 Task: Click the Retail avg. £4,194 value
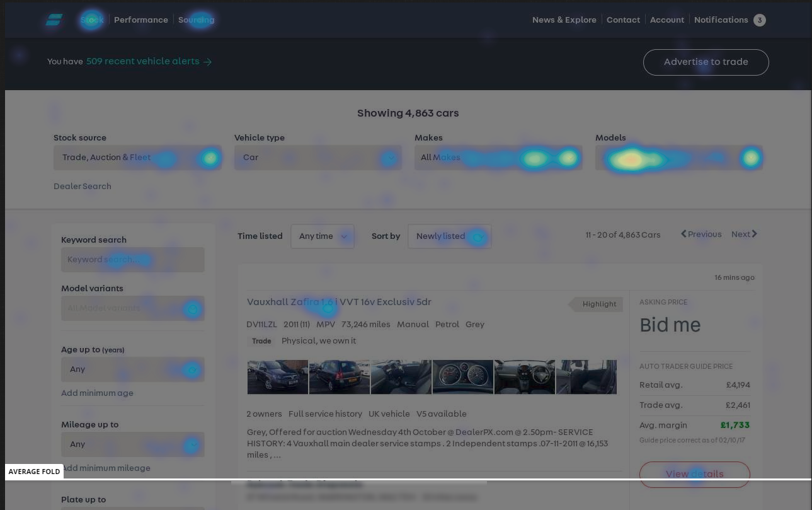pyautogui.click(x=738, y=385)
